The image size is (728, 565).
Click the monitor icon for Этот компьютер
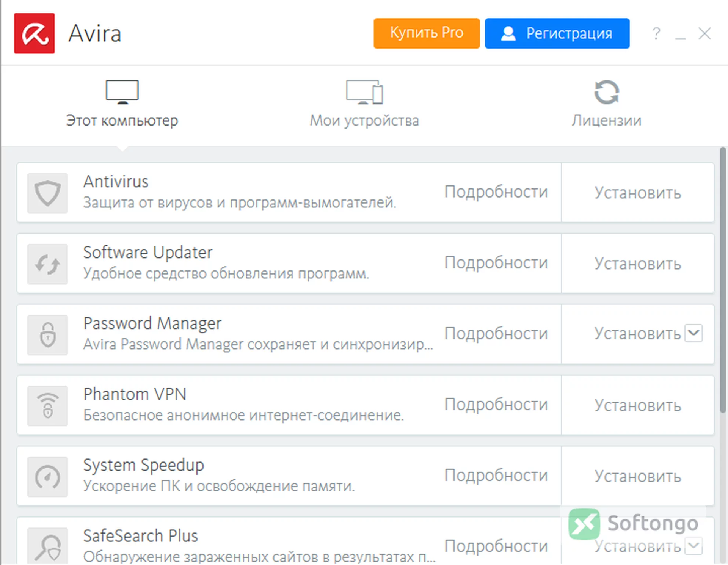[x=122, y=92]
